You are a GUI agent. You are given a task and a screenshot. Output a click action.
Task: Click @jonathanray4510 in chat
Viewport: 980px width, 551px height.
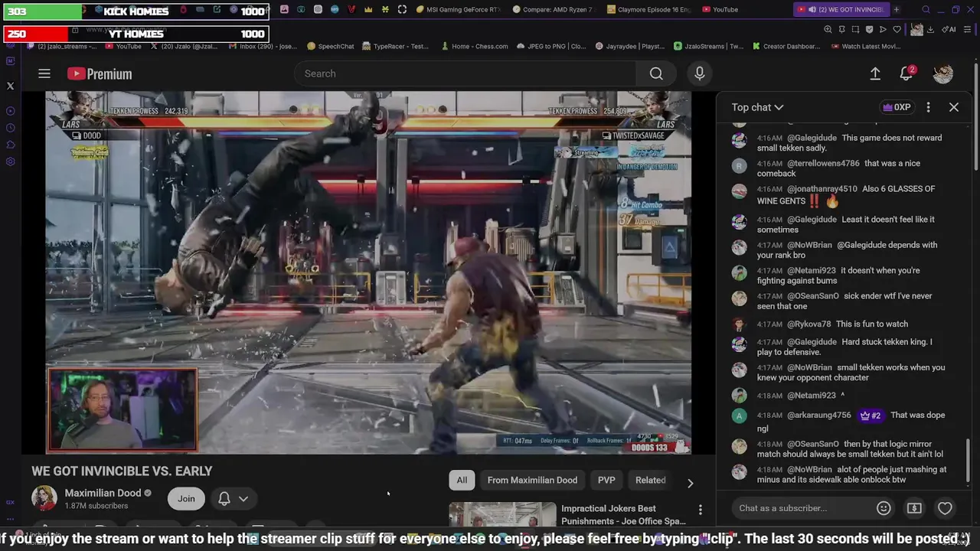click(x=822, y=189)
